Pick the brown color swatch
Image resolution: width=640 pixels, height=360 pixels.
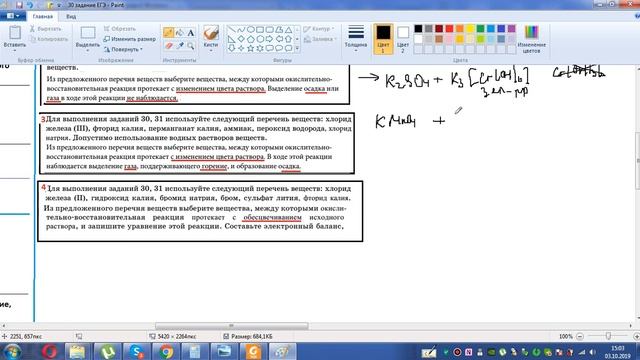439,39
